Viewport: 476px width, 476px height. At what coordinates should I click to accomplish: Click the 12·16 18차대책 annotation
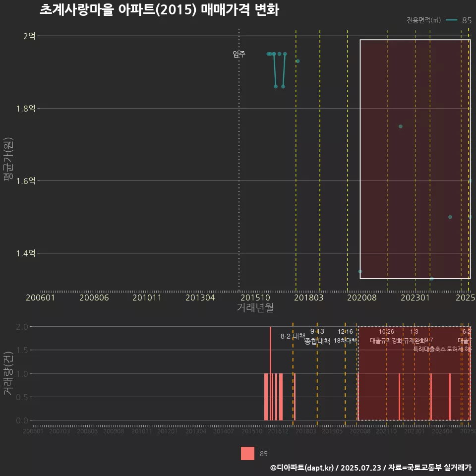pyautogui.click(x=345, y=336)
